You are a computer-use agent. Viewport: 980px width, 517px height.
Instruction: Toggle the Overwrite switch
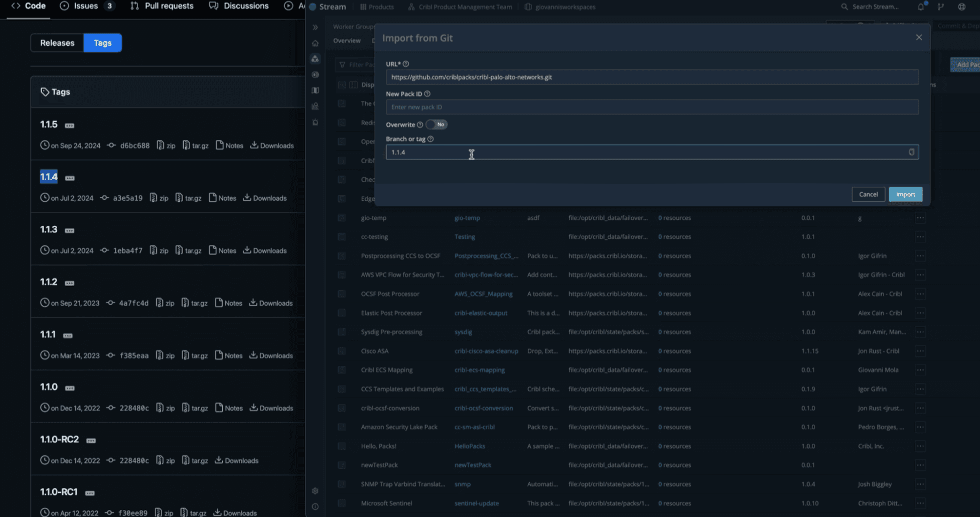click(x=437, y=124)
